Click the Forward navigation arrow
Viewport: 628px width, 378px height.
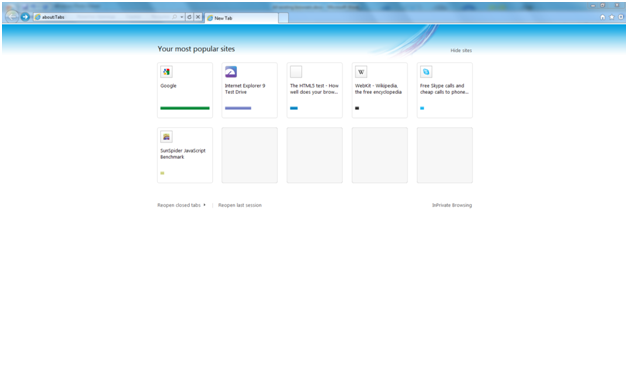click(x=25, y=17)
